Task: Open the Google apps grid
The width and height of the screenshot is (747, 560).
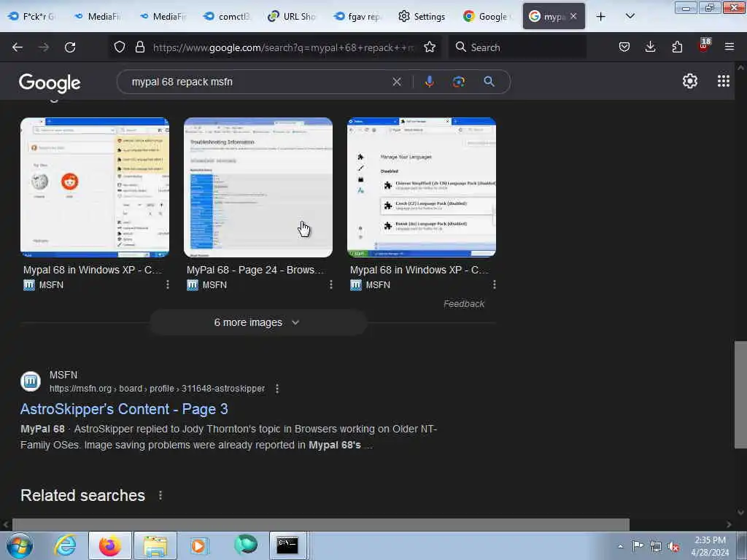Action: point(723,81)
